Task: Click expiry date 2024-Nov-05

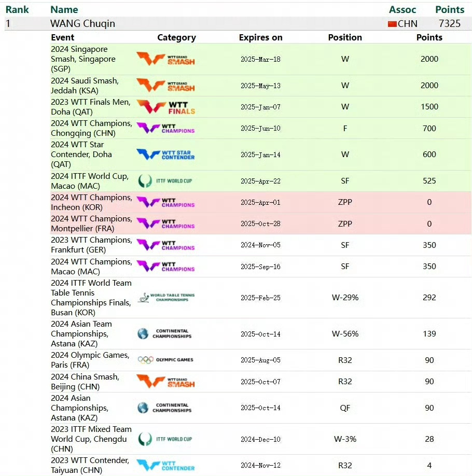Action: coord(260,245)
